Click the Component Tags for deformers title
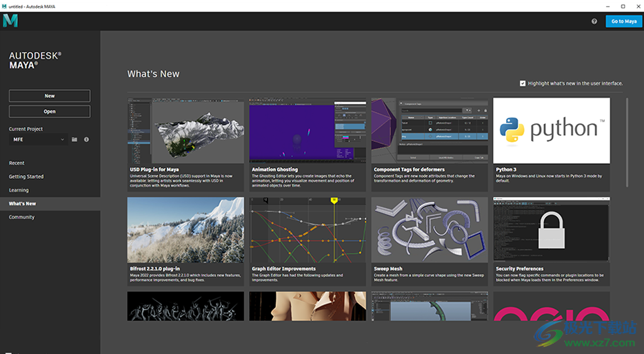 409,169
